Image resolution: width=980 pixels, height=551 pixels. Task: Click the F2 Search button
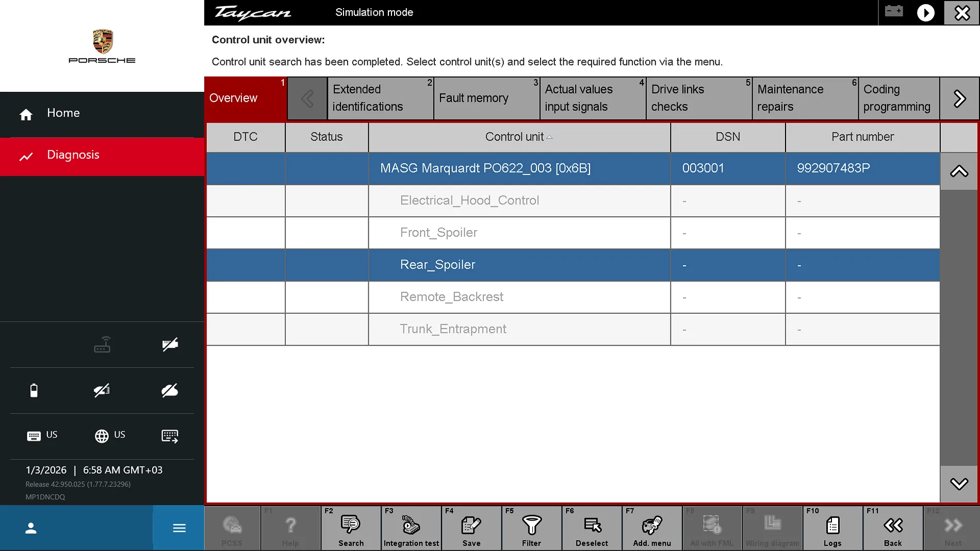(351, 528)
